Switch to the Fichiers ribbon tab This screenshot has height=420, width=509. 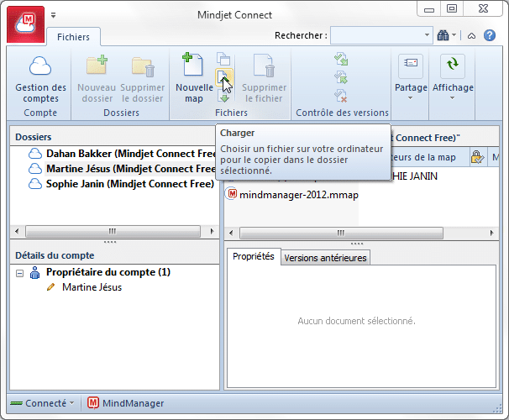tap(73, 37)
